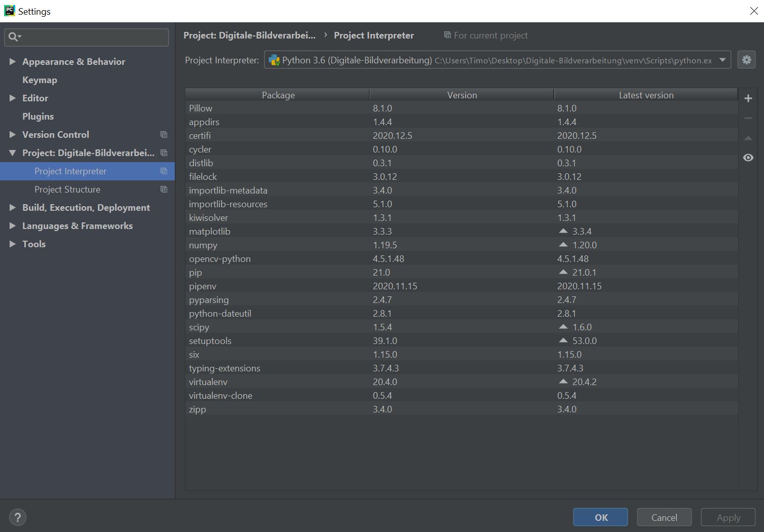Expand the Editor settings section

point(13,98)
